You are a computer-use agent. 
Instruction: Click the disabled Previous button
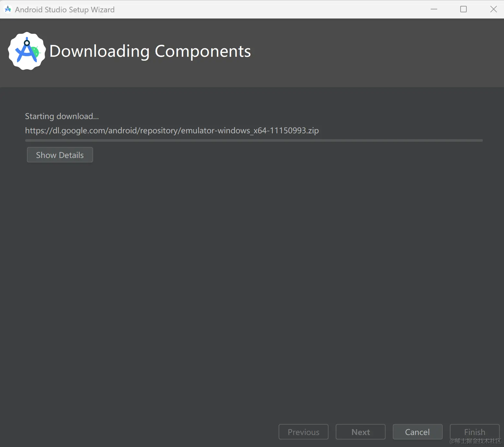click(304, 432)
